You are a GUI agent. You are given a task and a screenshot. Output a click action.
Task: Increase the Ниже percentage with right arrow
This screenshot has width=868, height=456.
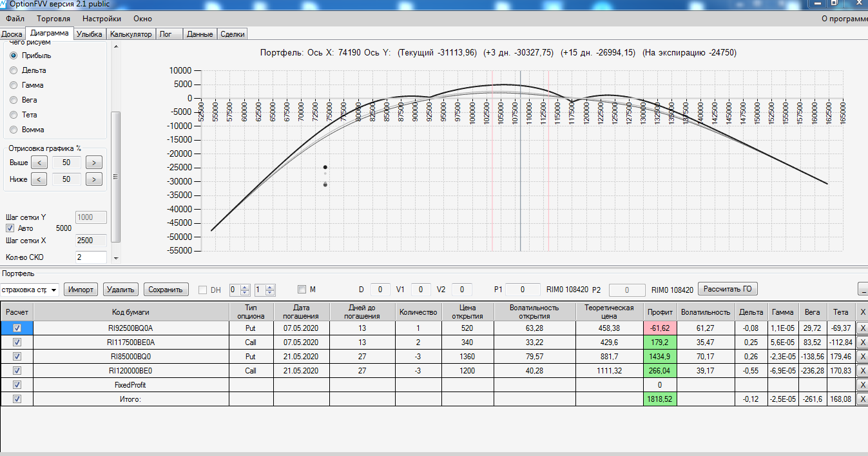(x=94, y=179)
